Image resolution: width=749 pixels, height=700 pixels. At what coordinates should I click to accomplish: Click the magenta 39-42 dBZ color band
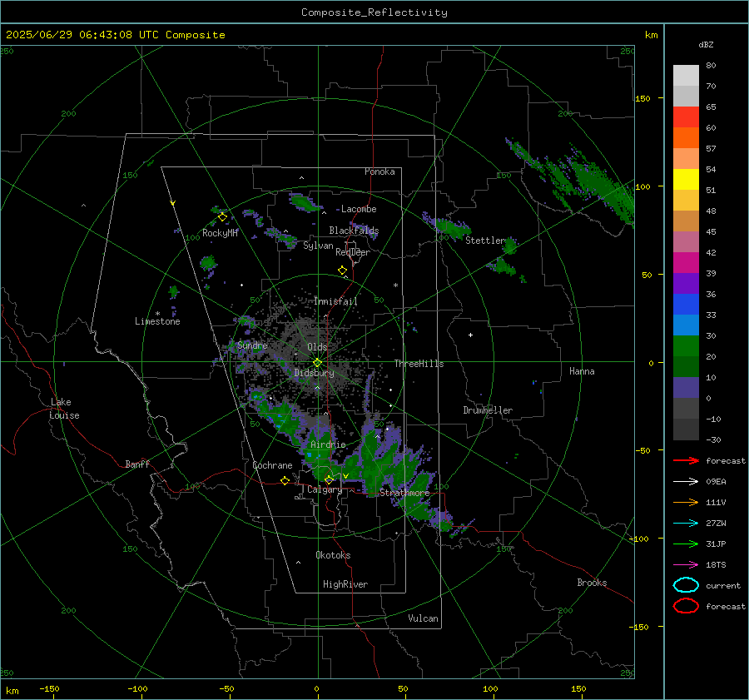pyautogui.click(x=686, y=263)
